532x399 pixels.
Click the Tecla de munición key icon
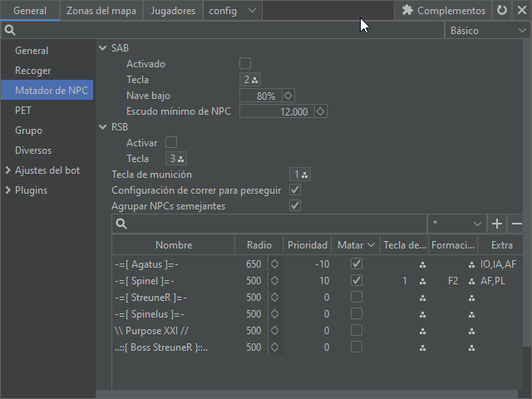click(x=305, y=175)
